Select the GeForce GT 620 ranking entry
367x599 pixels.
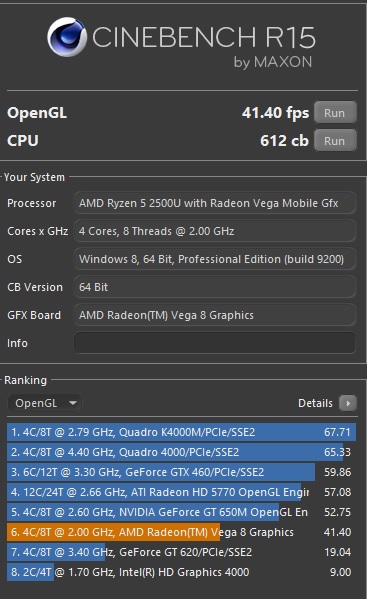[181, 552]
